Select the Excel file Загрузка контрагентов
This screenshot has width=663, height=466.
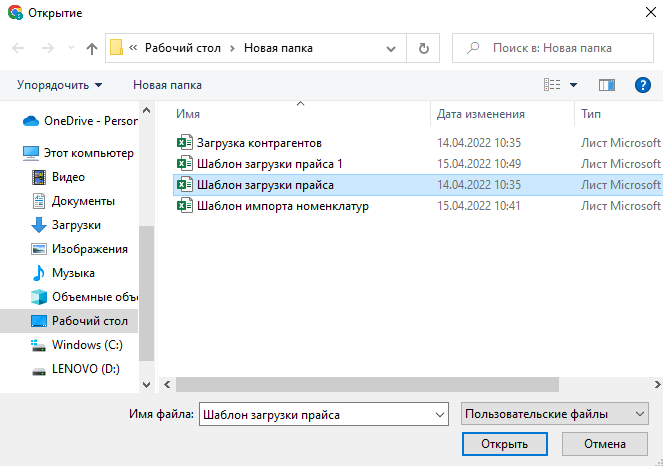258,143
